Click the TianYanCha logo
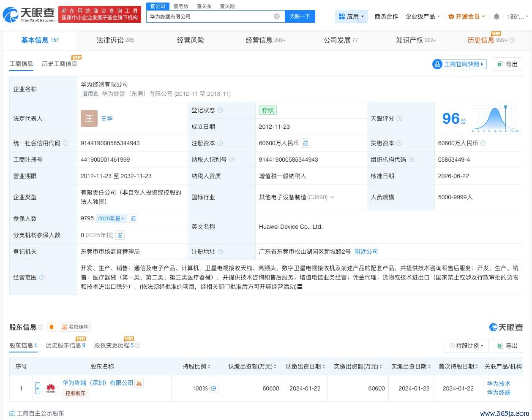Viewport: 532px width, 420px height. pyautogui.click(x=29, y=15)
